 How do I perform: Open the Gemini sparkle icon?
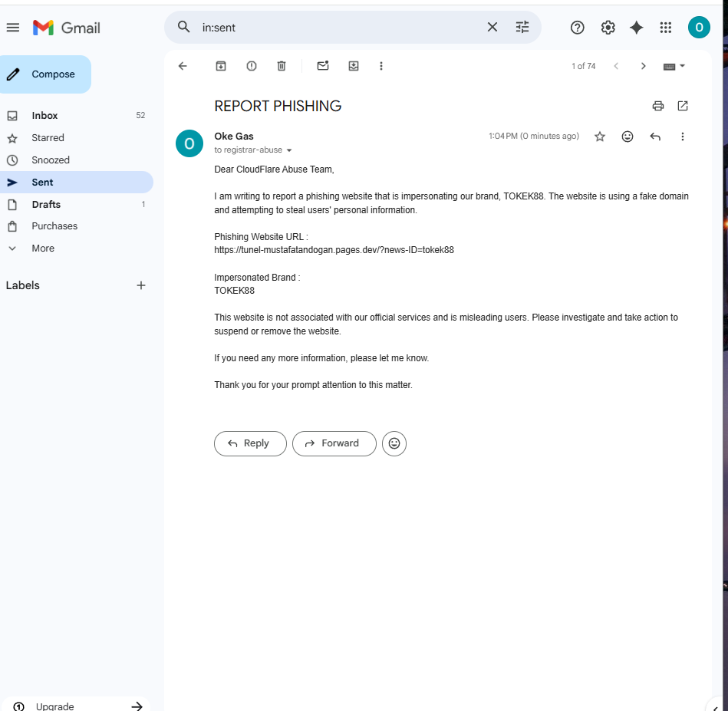tap(636, 28)
